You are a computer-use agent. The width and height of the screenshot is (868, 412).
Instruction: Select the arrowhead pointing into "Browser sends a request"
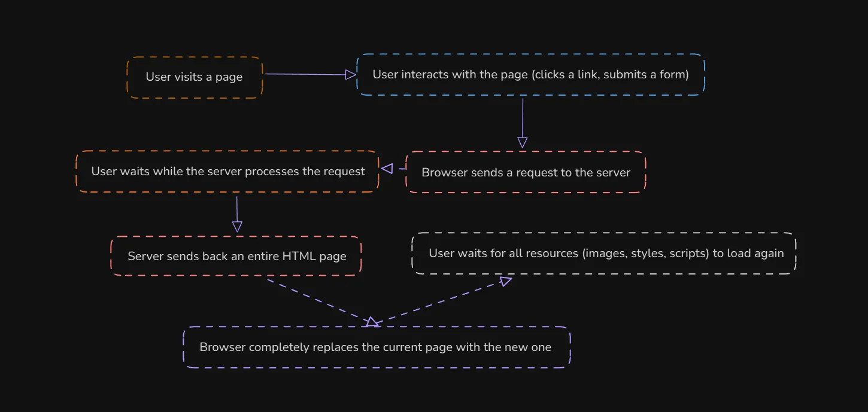(x=522, y=142)
